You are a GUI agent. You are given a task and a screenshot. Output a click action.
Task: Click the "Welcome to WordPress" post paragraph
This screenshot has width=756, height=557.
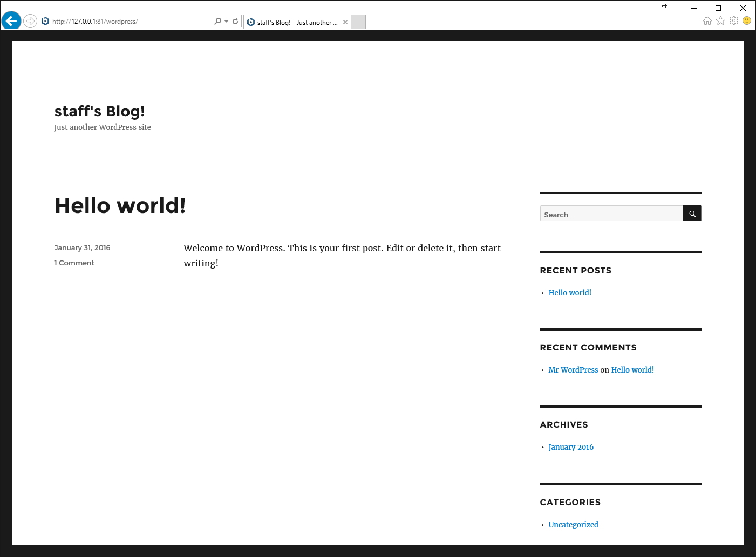[342, 256]
